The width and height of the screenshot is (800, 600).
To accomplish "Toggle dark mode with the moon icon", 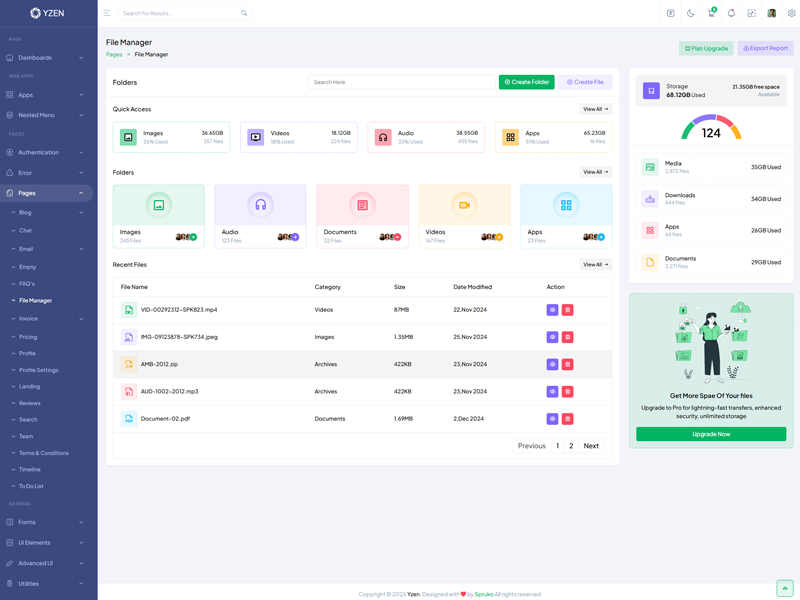I will pos(690,13).
